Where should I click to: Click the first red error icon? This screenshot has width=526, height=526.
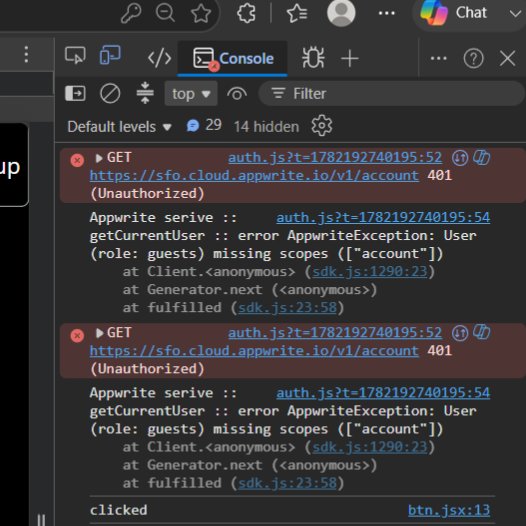[x=77, y=160]
